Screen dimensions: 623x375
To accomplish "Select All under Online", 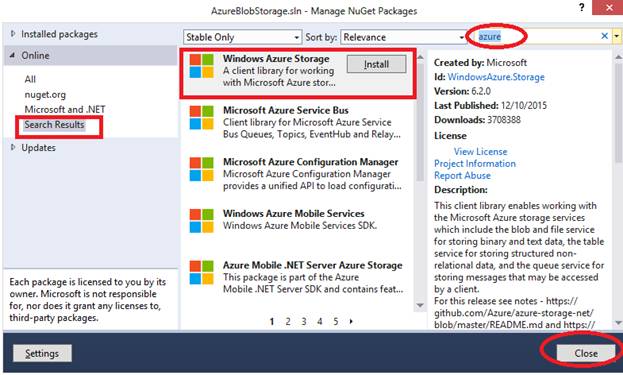I will coord(30,79).
